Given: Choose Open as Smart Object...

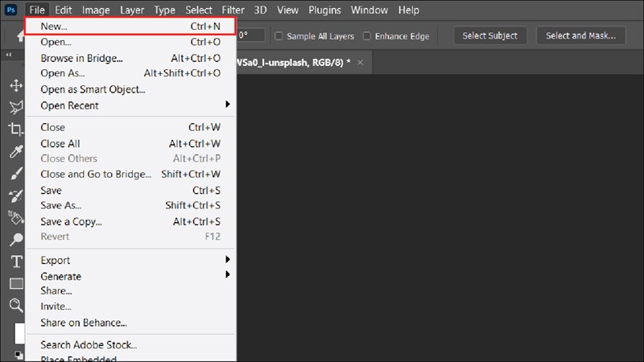Looking at the screenshot, I should pos(130,89).
